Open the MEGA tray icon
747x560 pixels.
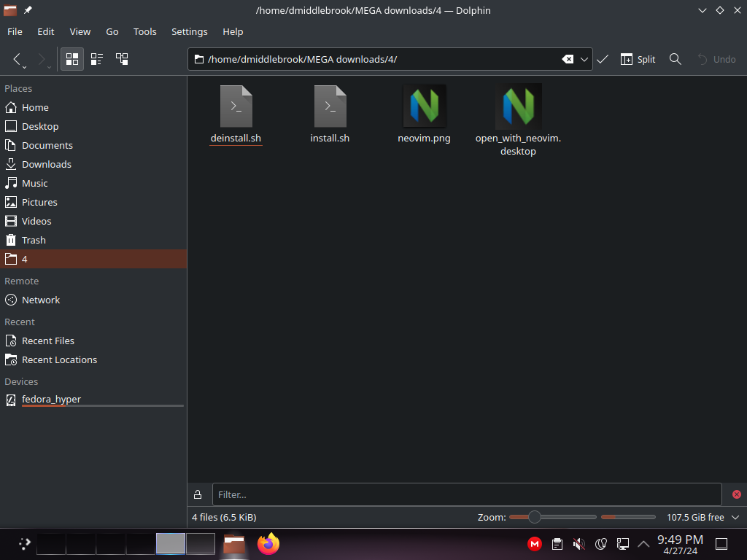click(x=535, y=544)
